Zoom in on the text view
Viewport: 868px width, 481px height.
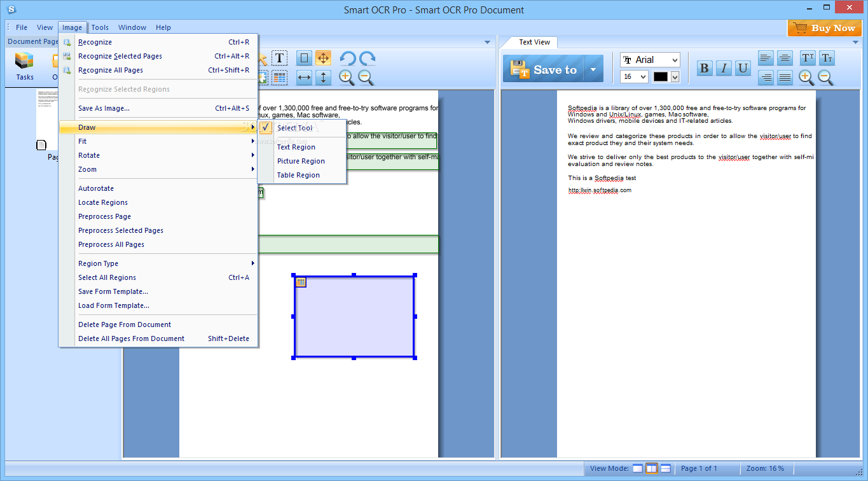(807, 78)
